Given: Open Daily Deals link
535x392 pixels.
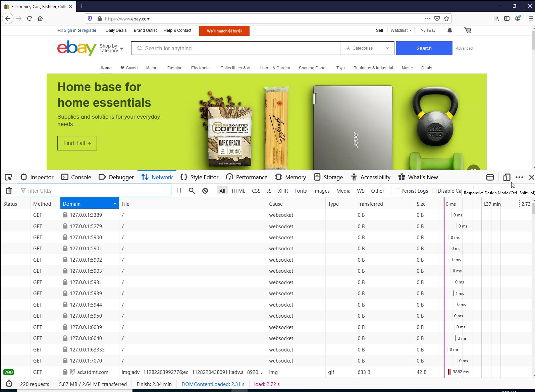Looking at the screenshot, I should click(116, 30).
